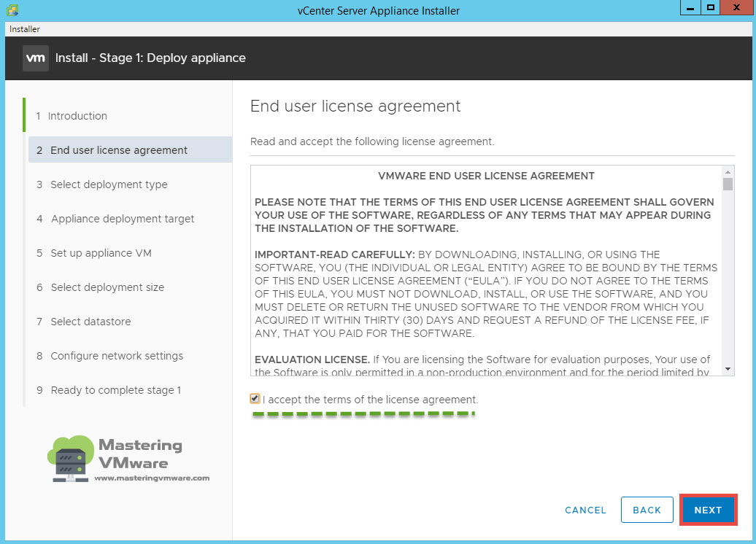
Task: Click the 'VMWARE END USER LICENSE AGREEMENT' heading
Action: tap(486, 176)
